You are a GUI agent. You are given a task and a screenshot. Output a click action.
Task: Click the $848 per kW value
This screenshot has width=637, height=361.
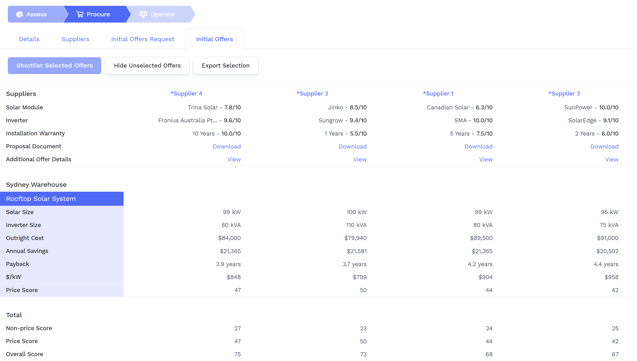[x=234, y=277]
